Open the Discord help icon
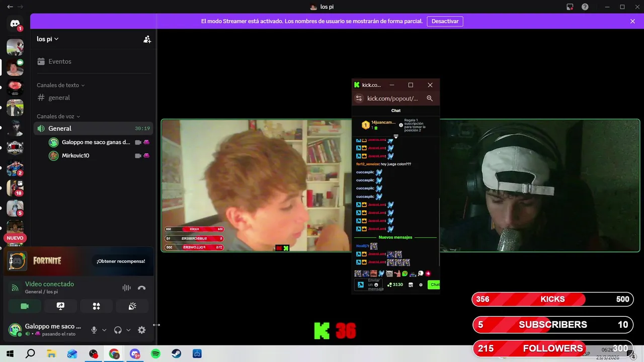644x362 pixels. [585, 7]
